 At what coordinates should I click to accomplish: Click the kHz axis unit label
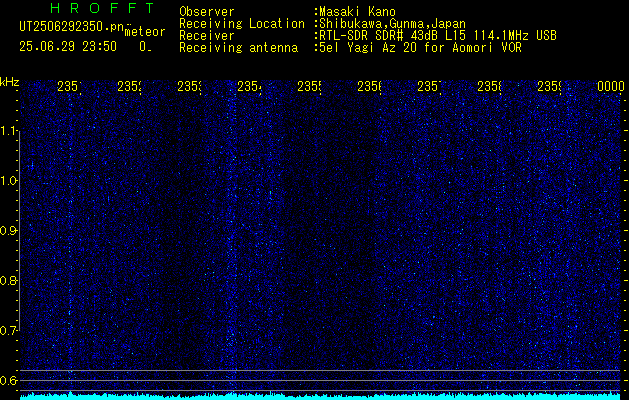(x=10, y=82)
